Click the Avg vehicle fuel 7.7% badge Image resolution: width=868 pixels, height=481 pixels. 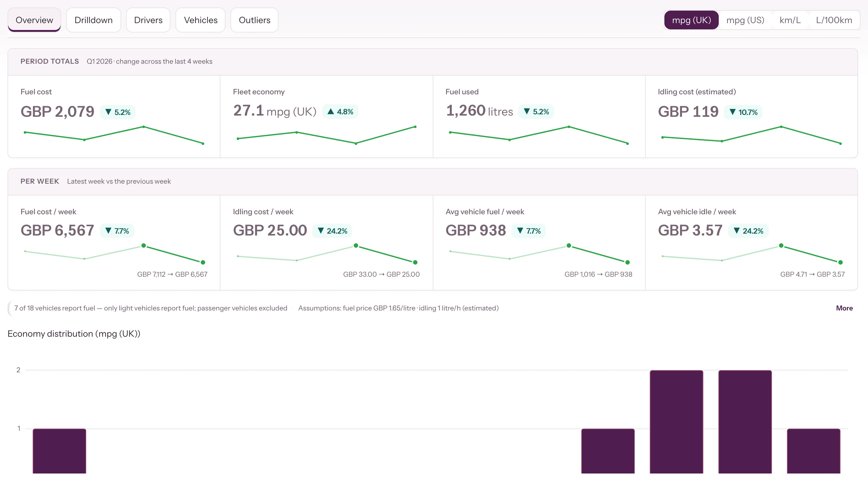pos(529,231)
